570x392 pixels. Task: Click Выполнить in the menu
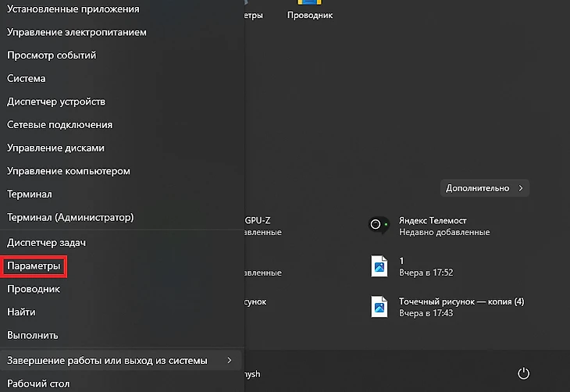pos(33,336)
